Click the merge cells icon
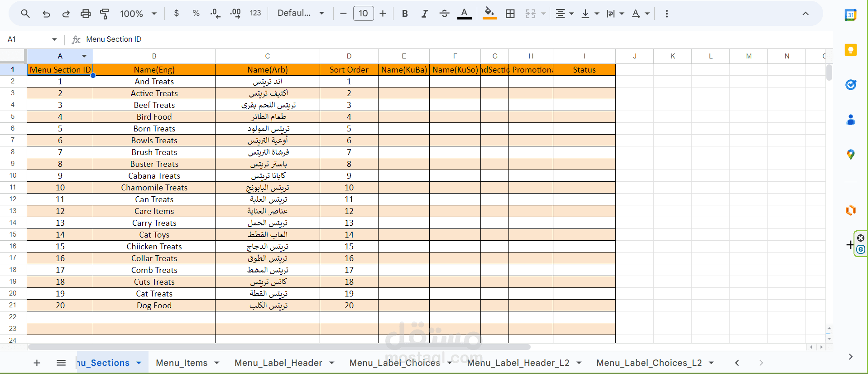Screen dimensions: 868x374 tap(531, 14)
